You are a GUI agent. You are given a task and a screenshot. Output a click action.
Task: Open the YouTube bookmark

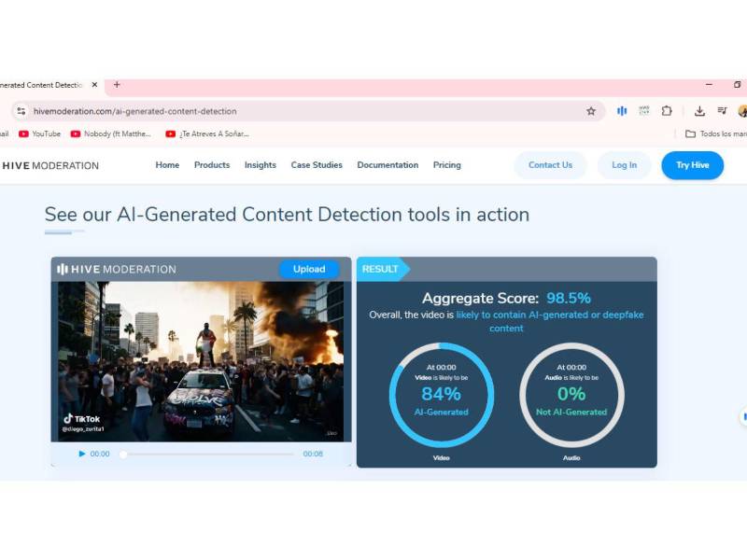39,134
